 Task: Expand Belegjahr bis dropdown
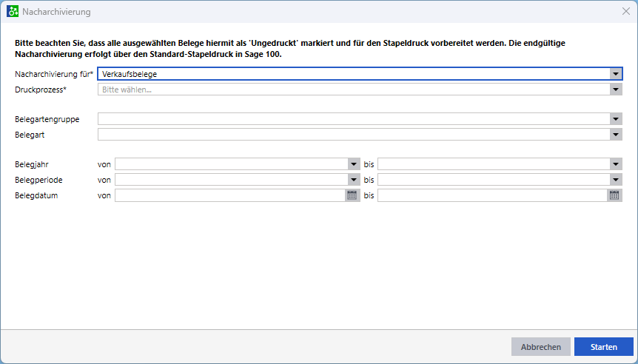coord(615,164)
